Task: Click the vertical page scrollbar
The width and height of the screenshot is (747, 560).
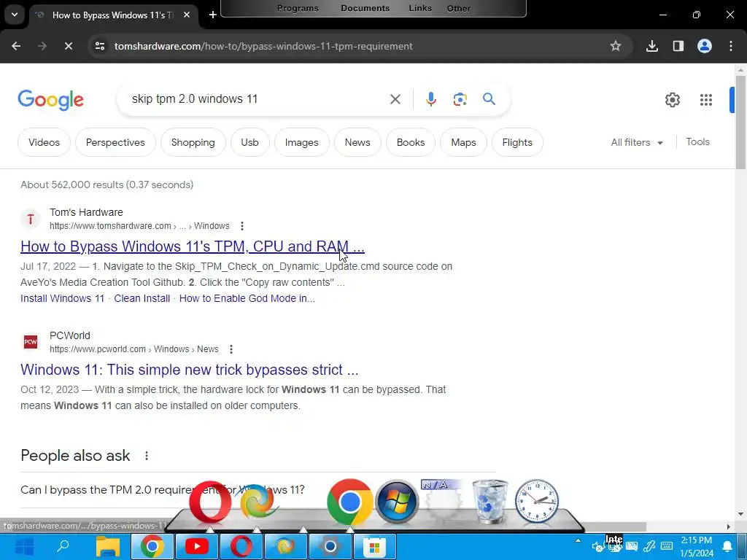Action: [740, 122]
